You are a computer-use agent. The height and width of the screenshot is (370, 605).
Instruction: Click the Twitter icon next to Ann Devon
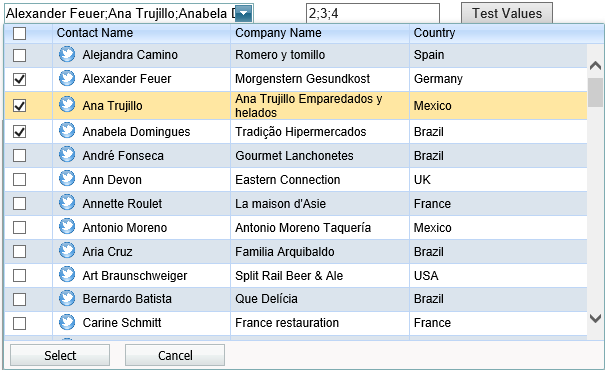[x=67, y=179]
